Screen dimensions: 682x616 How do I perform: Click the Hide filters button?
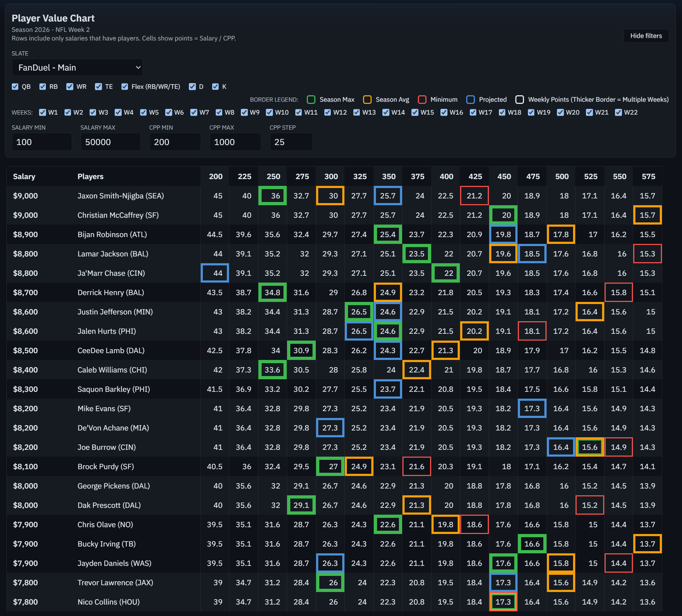646,36
